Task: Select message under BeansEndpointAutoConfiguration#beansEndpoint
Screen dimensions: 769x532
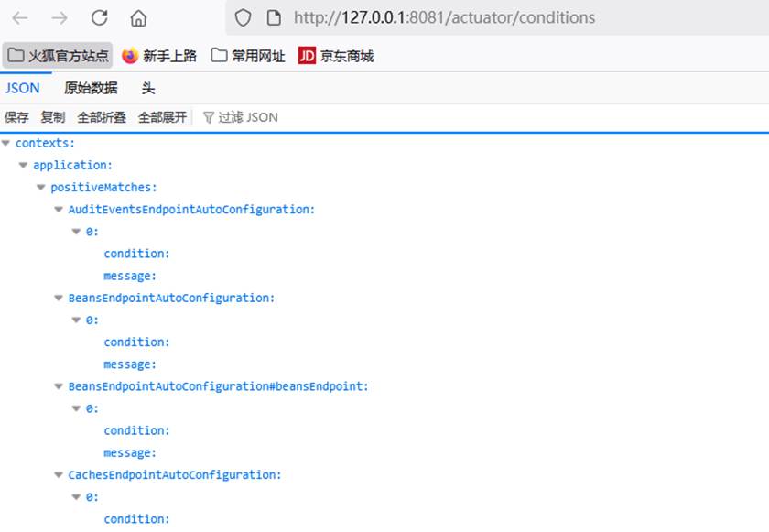Action: (130, 453)
